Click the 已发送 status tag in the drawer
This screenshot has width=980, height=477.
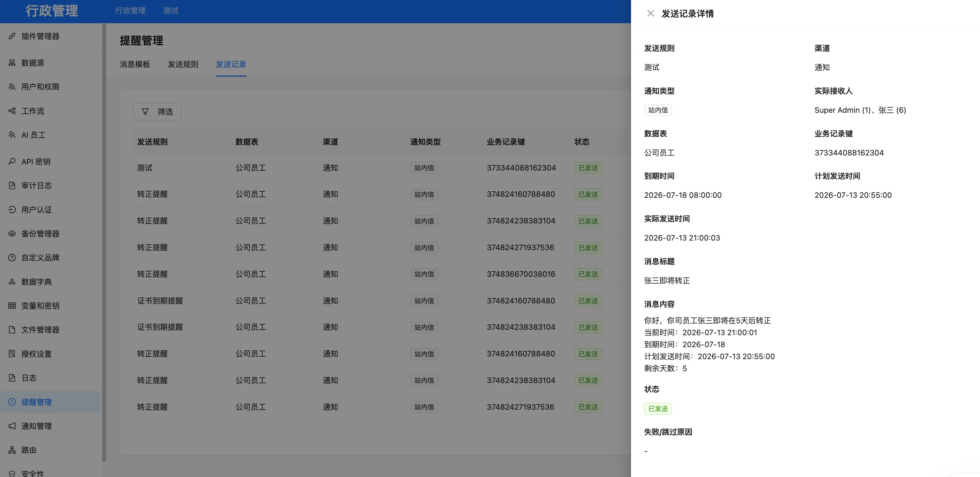658,408
